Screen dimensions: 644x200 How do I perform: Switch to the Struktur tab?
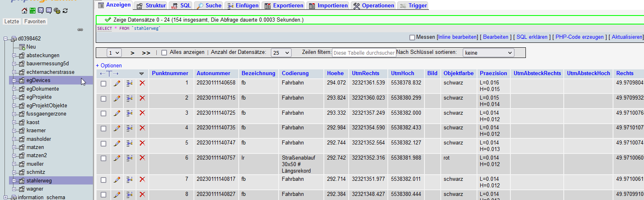[x=151, y=5]
